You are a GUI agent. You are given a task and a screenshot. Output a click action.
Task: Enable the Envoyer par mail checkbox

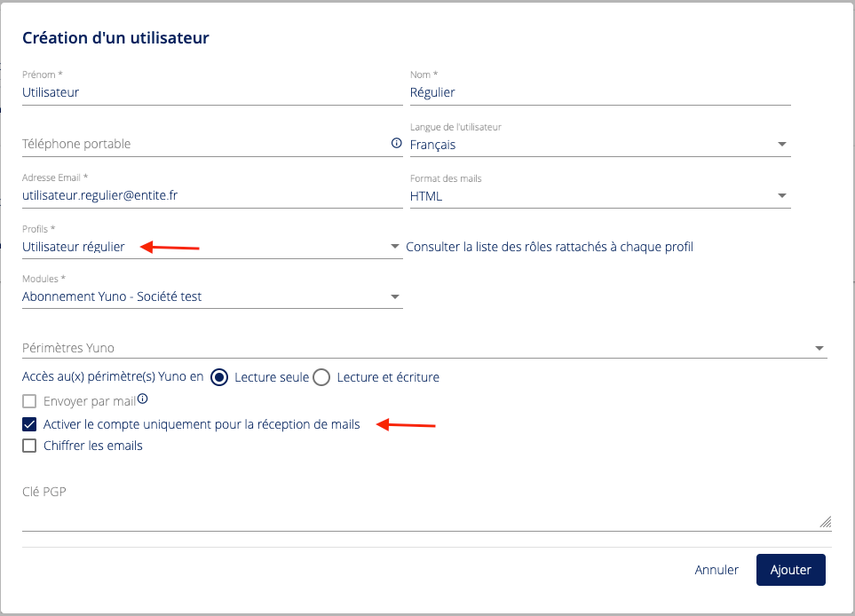tap(30, 401)
